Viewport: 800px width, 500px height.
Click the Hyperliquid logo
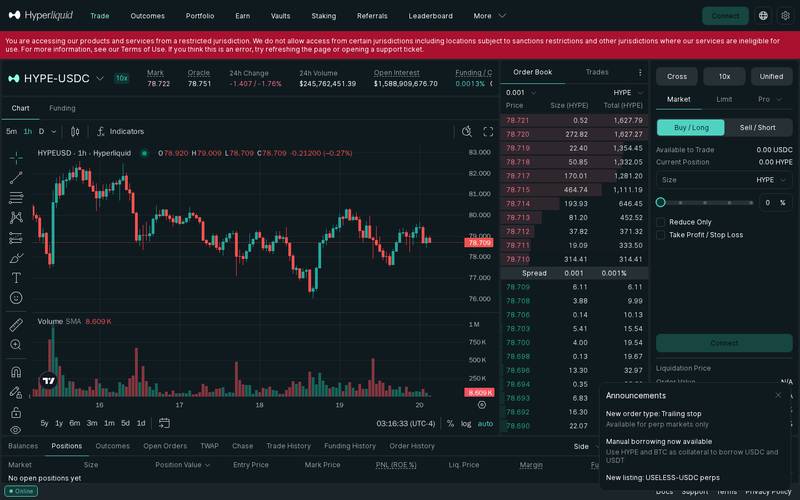(x=41, y=15)
